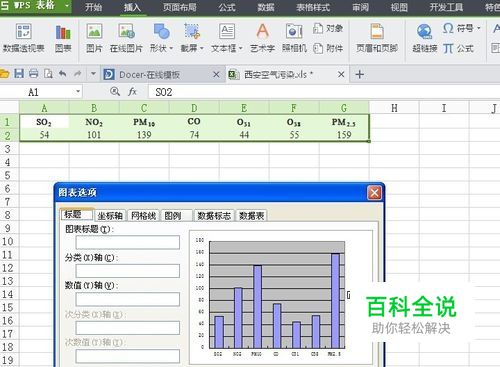Insert a chart with the 图表 icon
500x367 pixels.
tap(63, 38)
